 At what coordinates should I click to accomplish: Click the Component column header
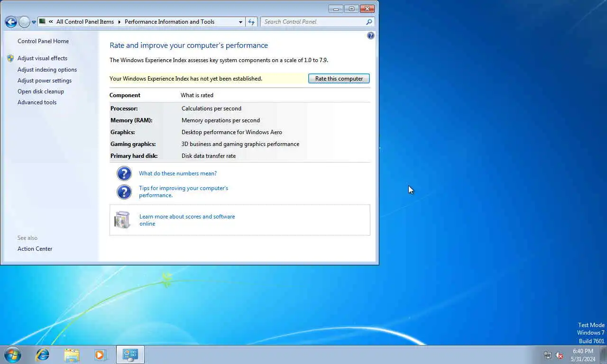point(125,95)
